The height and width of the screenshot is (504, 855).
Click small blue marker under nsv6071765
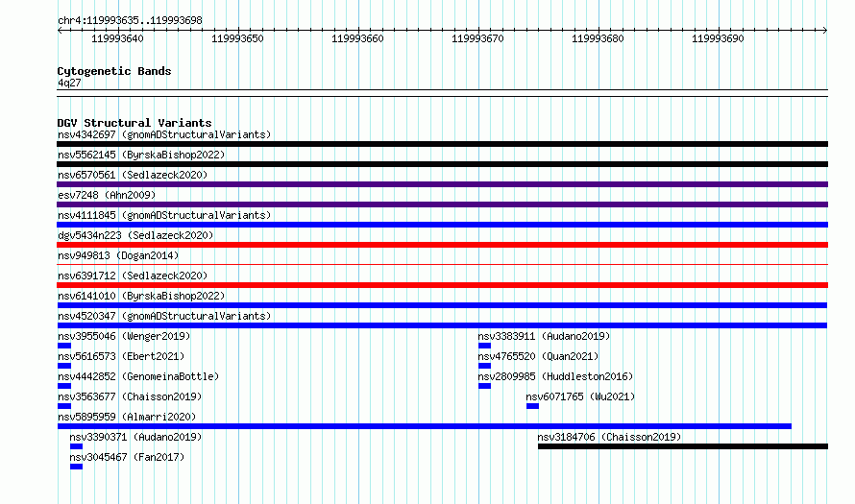point(533,406)
